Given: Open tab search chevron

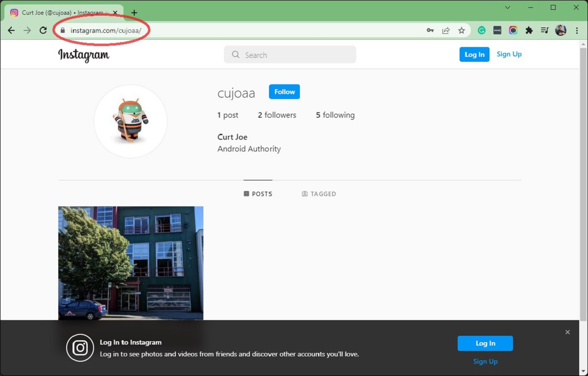Looking at the screenshot, I should click(x=508, y=7).
